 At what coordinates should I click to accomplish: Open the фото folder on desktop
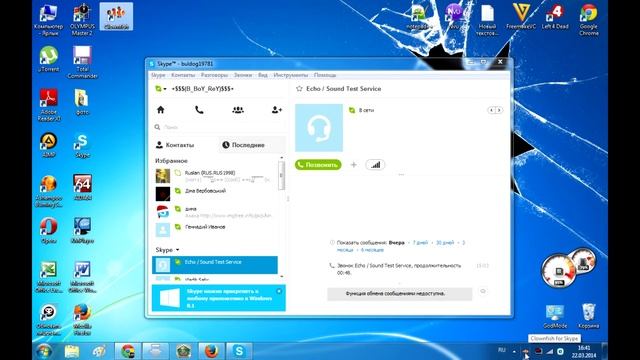pos(82,102)
